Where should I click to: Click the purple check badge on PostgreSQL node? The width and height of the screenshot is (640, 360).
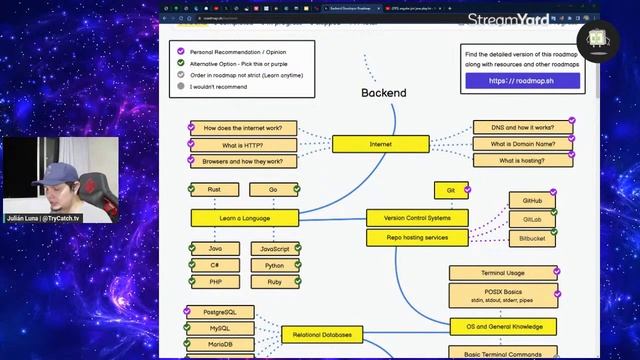tap(187, 311)
